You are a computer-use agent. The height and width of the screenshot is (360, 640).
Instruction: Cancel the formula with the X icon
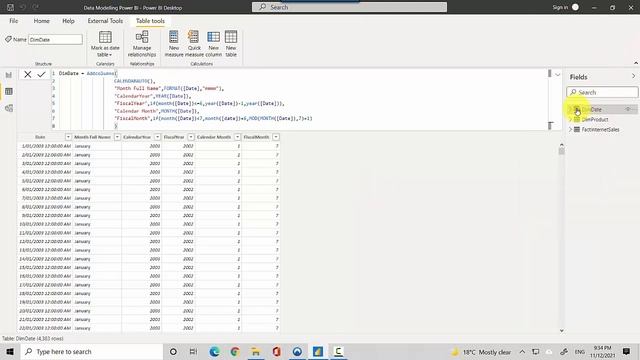tap(27, 74)
